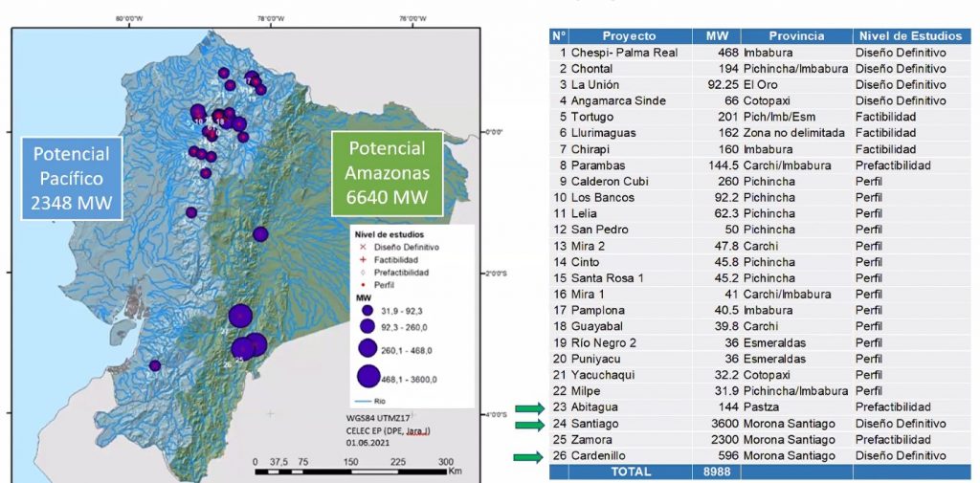
Task: Click the red X Diseño Definitivo legend symbol
Action: pyautogui.click(x=361, y=247)
